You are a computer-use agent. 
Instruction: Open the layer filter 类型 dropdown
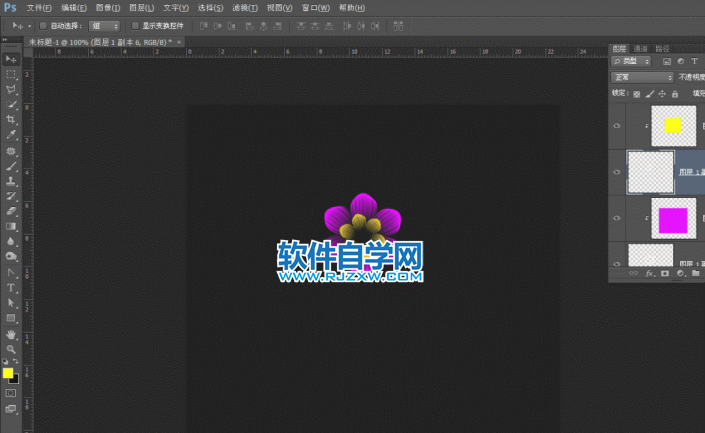pyautogui.click(x=631, y=61)
